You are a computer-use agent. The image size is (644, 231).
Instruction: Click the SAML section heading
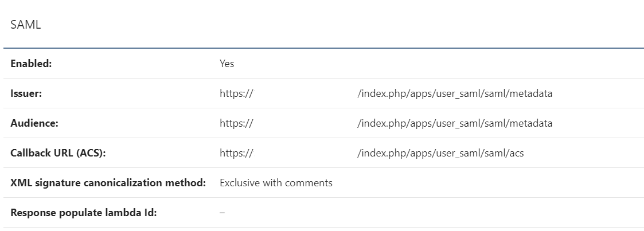(26, 25)
